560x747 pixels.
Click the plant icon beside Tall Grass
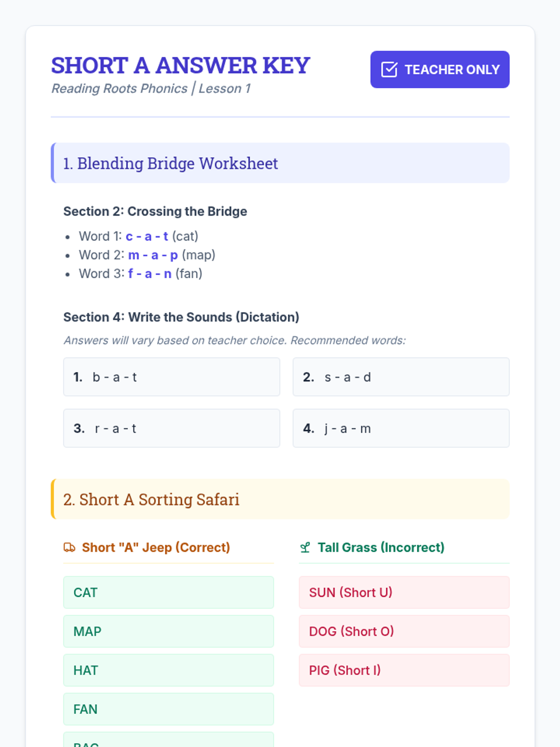click(305, 547)
